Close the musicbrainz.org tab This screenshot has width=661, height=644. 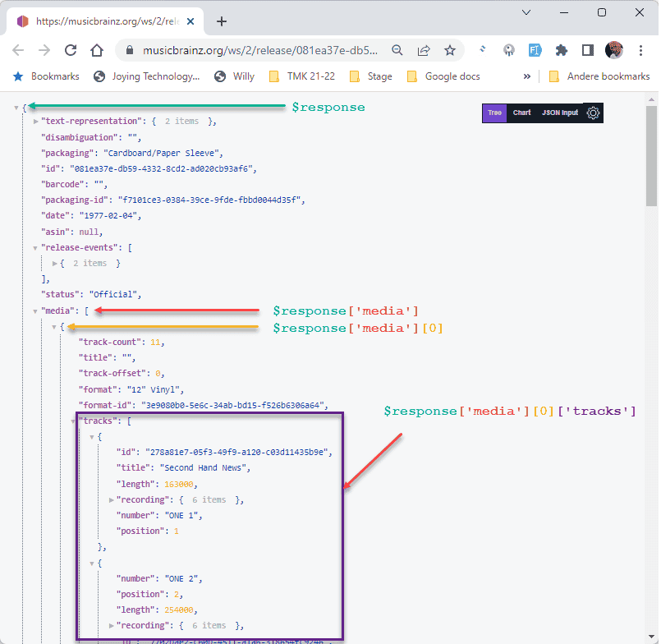(x=190, y=21)
